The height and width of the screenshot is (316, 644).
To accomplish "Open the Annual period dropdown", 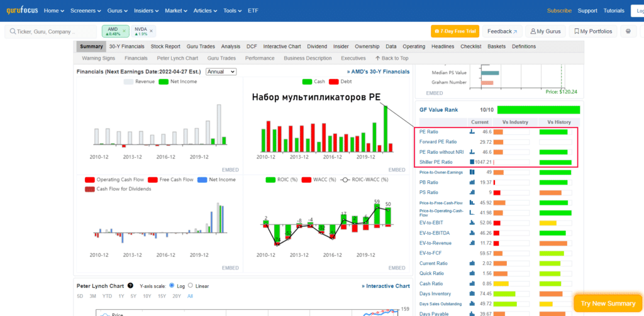I will [x=221, y=72].
